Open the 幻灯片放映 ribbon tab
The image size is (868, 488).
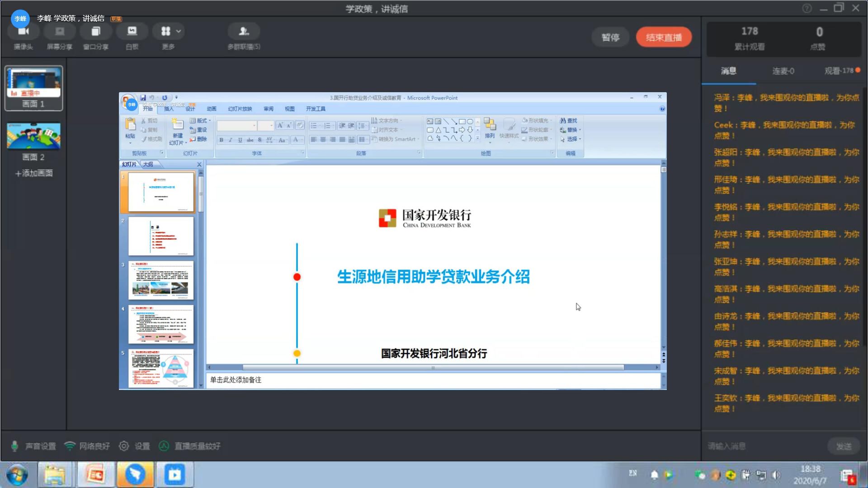[x=240, y=109]
